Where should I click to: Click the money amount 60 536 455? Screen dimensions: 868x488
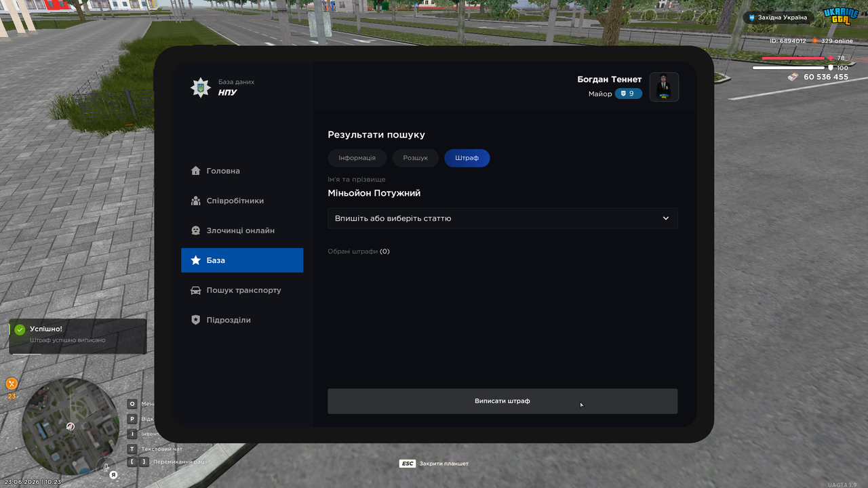[x=826, y=77]
